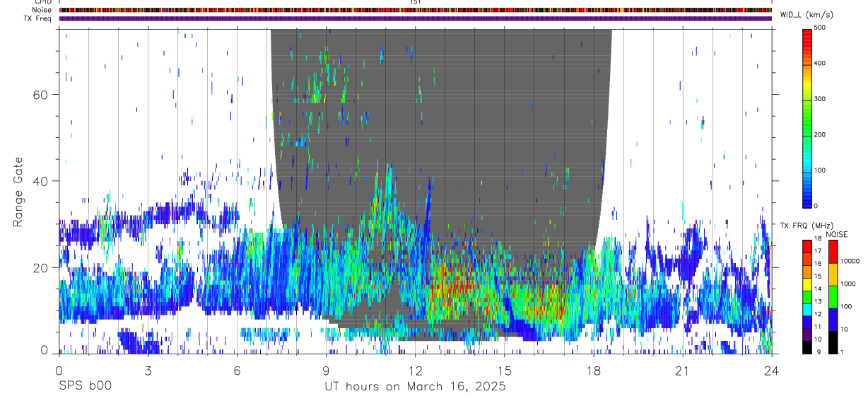Click the '9' hour tick on the UT axis

click(x=326, y=371)
